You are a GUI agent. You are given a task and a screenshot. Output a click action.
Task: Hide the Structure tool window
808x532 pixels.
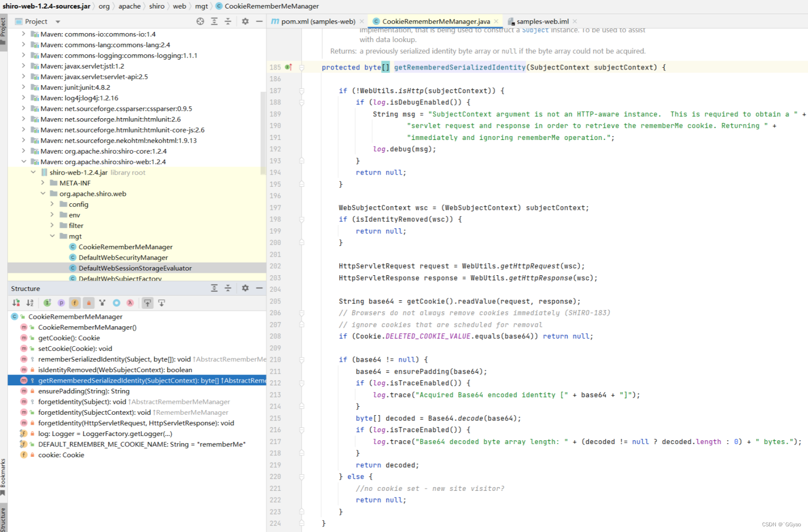click(x=259, y=288)
